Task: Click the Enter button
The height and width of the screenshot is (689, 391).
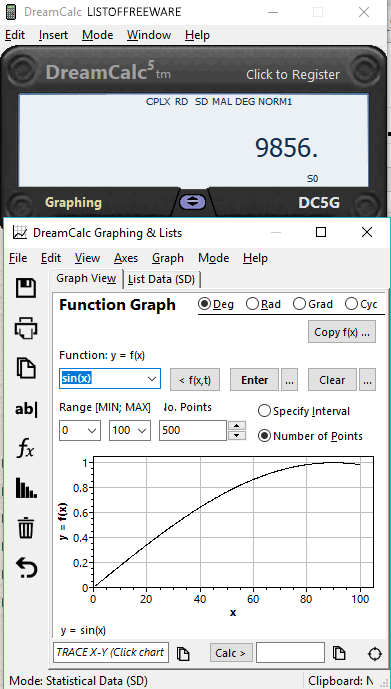Action: 254,380
